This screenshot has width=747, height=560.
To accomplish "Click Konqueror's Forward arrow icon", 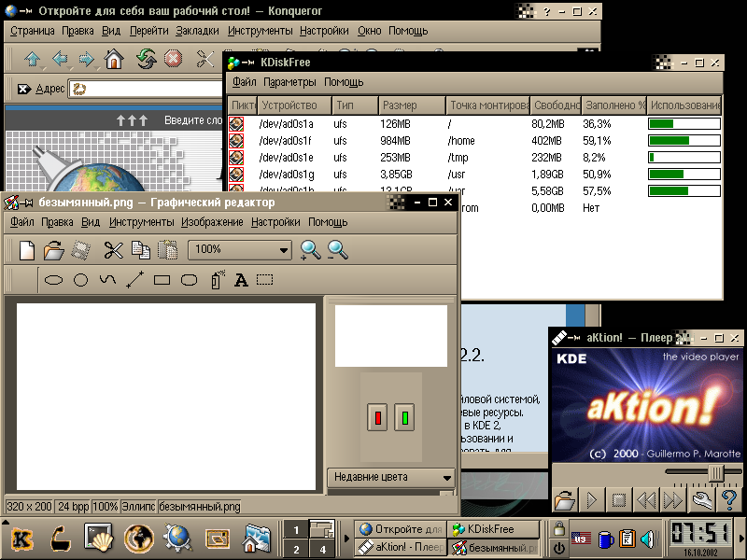I will tap(86, 60).
